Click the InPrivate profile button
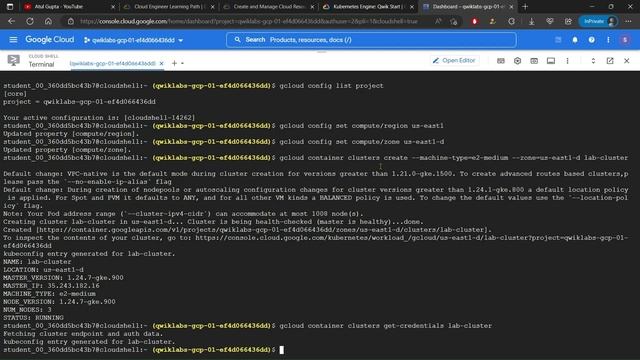 599,21
